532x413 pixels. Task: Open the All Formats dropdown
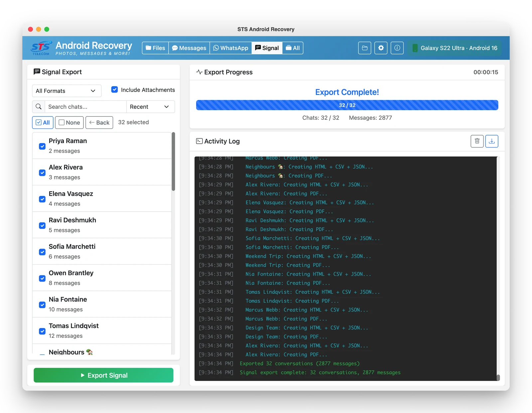click(66, 91)
